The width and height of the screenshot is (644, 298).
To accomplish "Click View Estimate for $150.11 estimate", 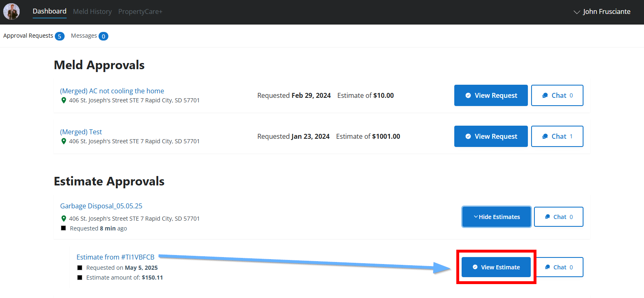I will point(496,267).
